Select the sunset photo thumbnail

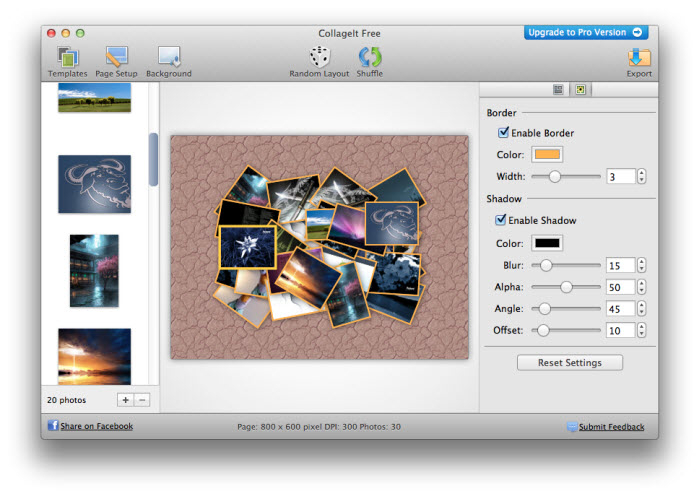94,355
